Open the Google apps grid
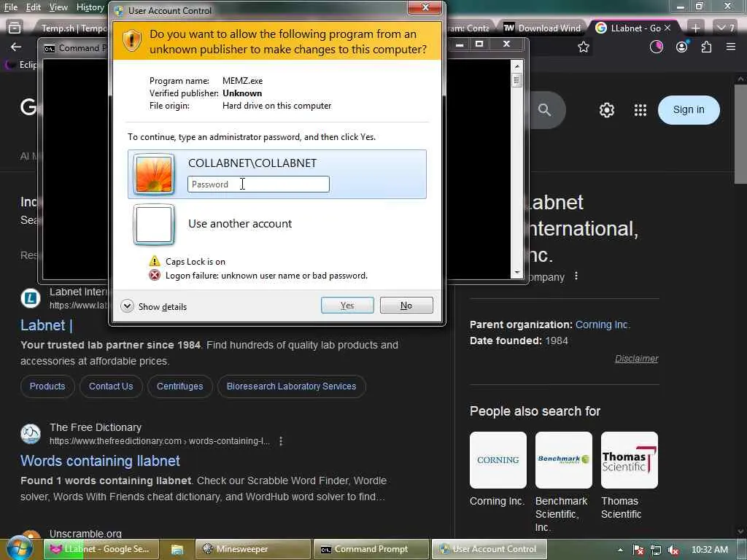 (640, 110)
